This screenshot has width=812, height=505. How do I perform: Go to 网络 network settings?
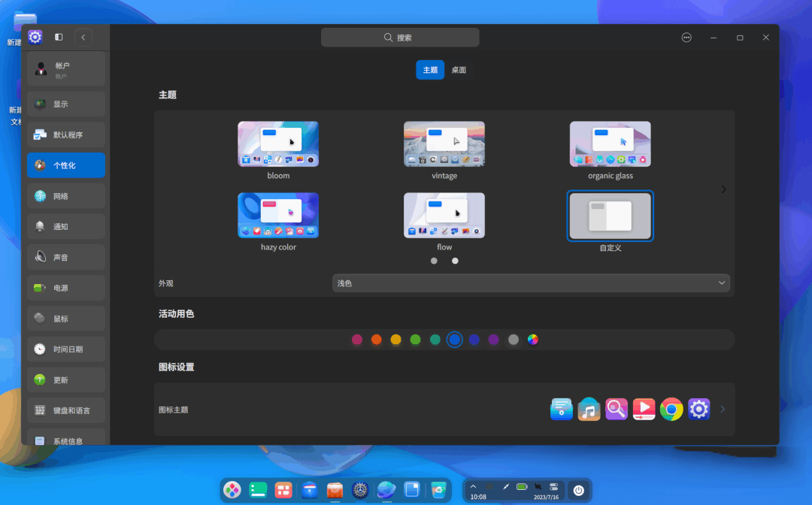point(65,196)
